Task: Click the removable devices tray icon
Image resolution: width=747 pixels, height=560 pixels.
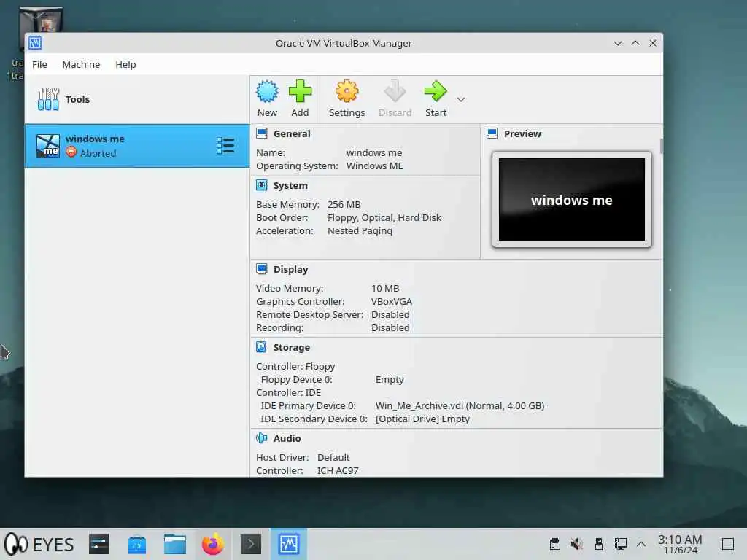Action: click(x=598, y=544)
